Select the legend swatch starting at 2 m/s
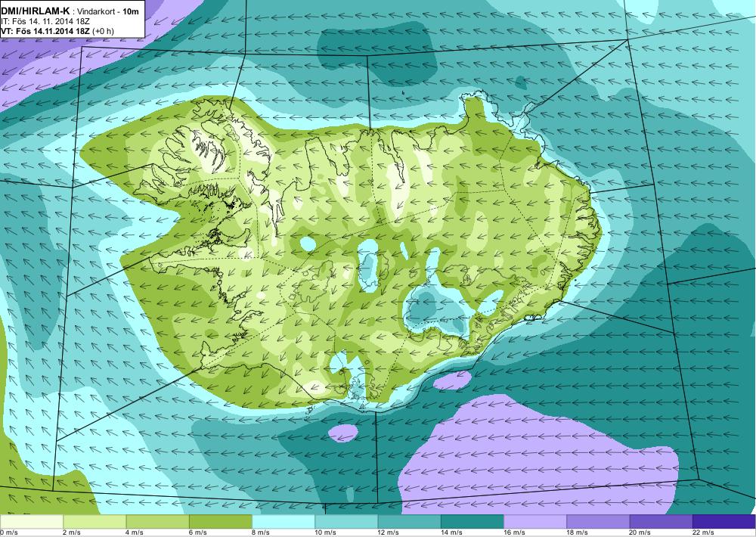Viewport: 756px width, 537px height. tap(94, 521)
